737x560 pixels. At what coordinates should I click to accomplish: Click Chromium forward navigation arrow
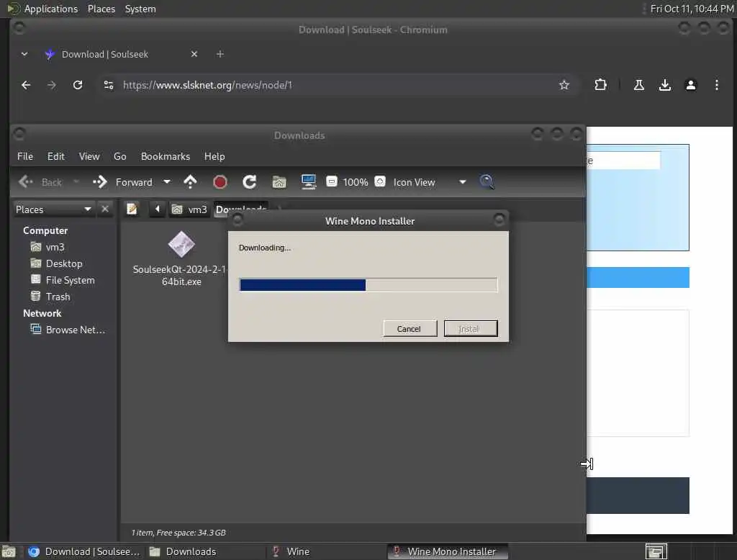52,85
